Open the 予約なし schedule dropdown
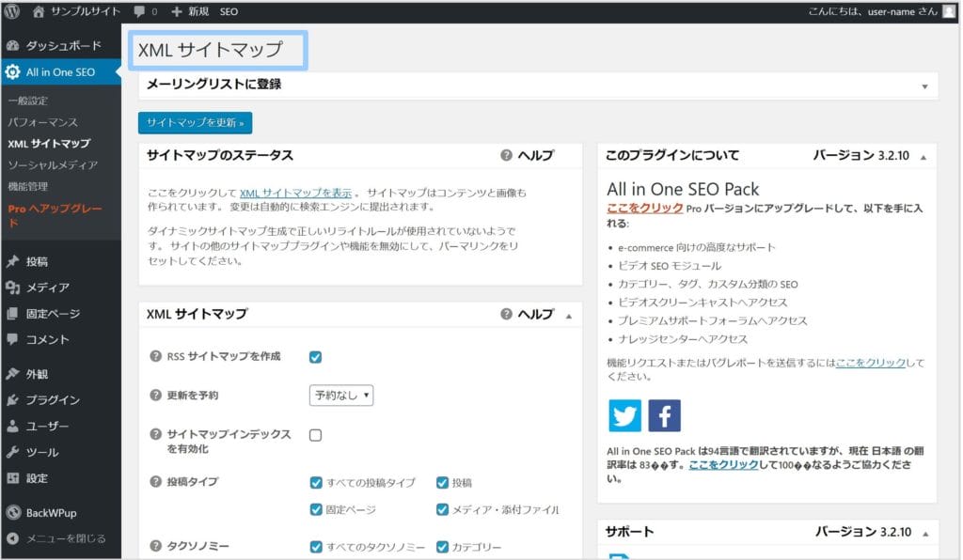963x560 pixels. 341,395
